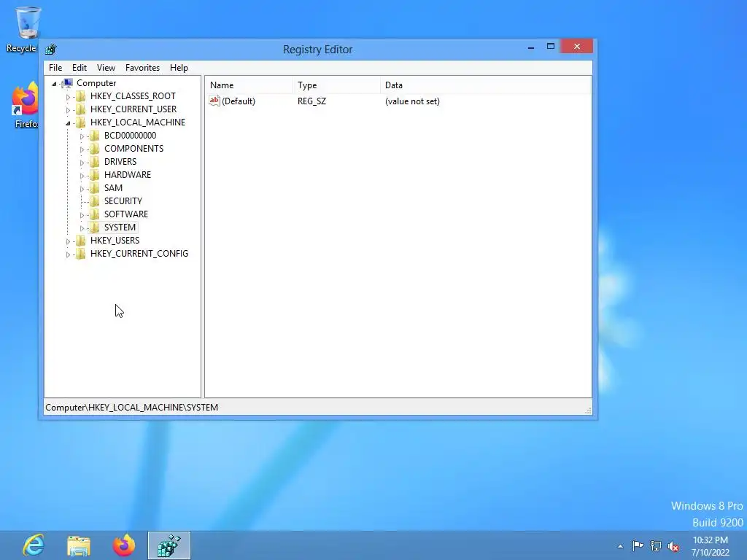Click Registry Editor title bar icon
The height and width of the screenshot is (560, 747).
51,49
